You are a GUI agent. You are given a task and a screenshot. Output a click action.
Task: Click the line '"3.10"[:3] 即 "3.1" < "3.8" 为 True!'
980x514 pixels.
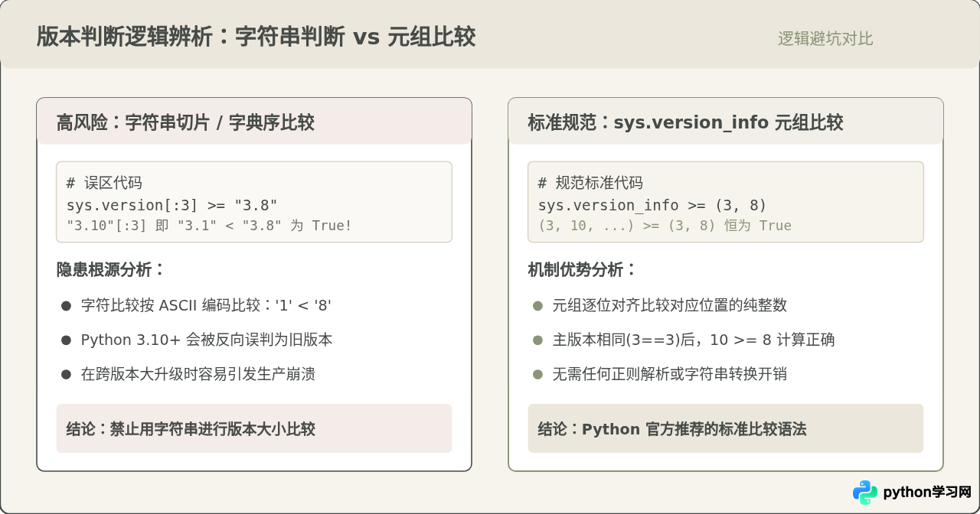[209, 226]
